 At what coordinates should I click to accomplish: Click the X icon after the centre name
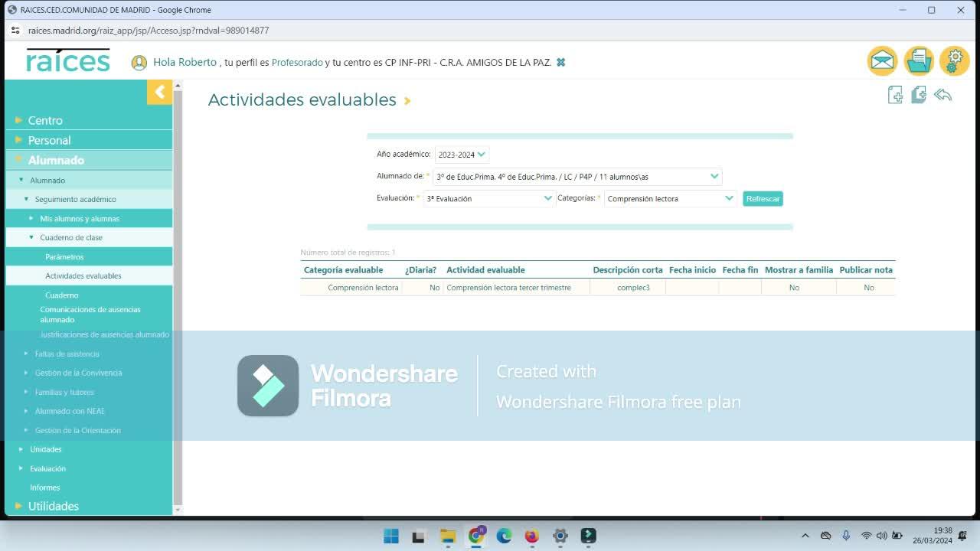[x=560, y=63]
